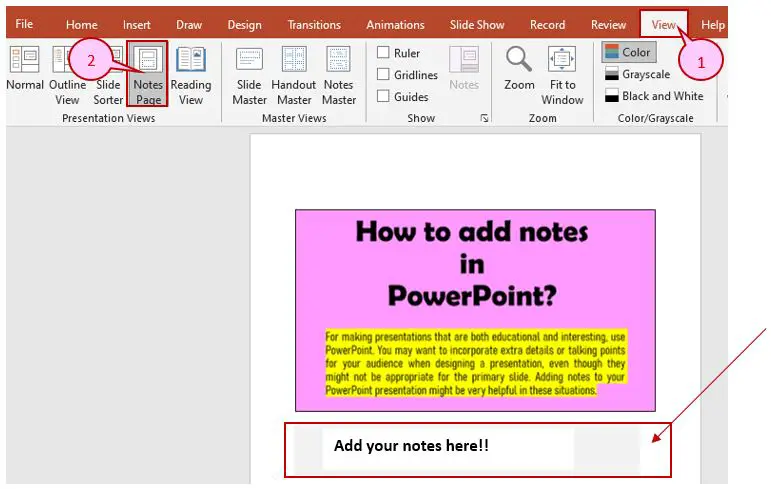
Task: Select the Notes Page view
Action: point(148,74)
